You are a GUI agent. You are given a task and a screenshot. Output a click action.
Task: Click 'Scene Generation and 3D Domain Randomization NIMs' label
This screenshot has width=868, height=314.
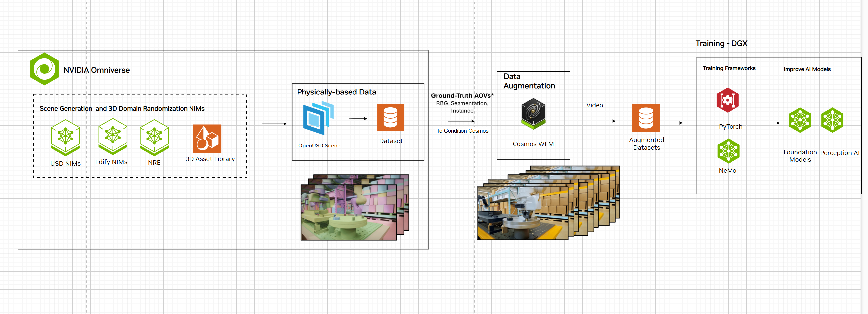(x=122, y=109)
